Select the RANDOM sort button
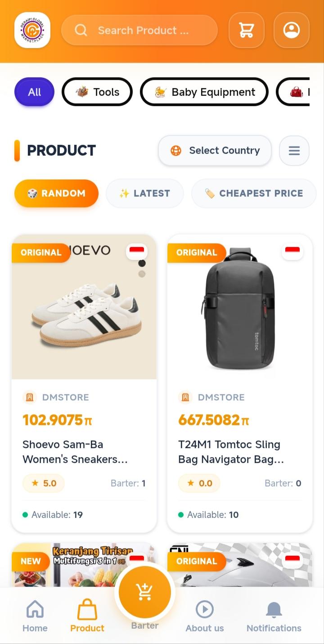Image resolution: width=324 pixels, height=644 pixels. click(x=56, y=194)
